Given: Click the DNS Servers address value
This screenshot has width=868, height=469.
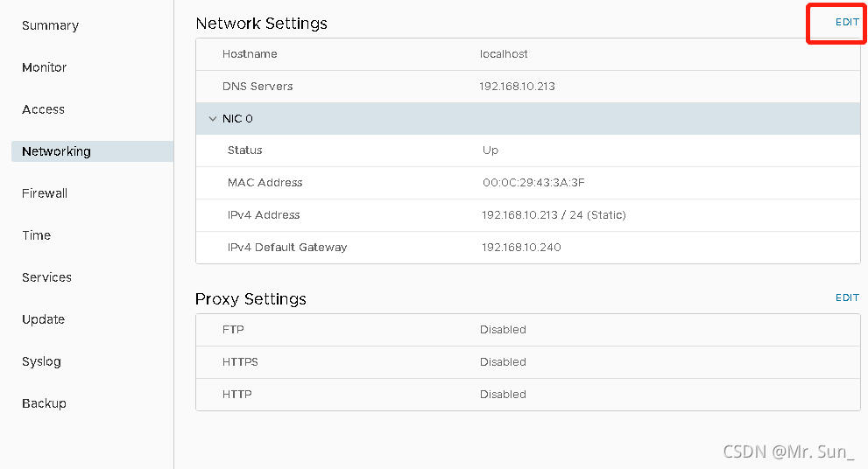Looking at the screenshot, I should click(x=517, y=87).
